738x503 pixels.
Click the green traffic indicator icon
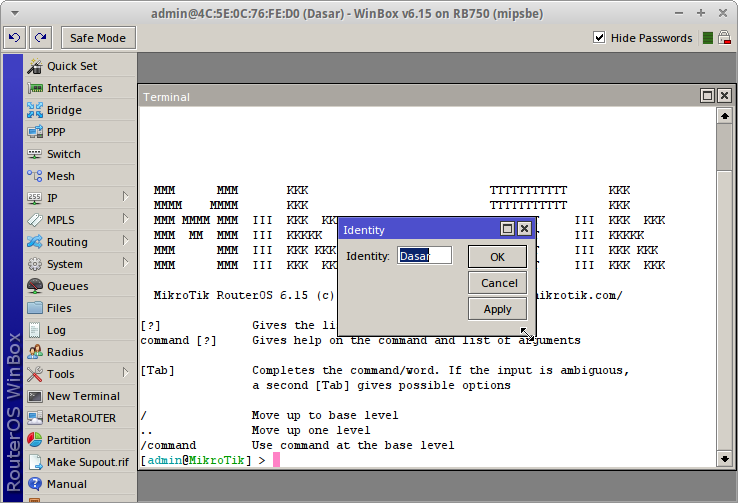click(707, 38)
